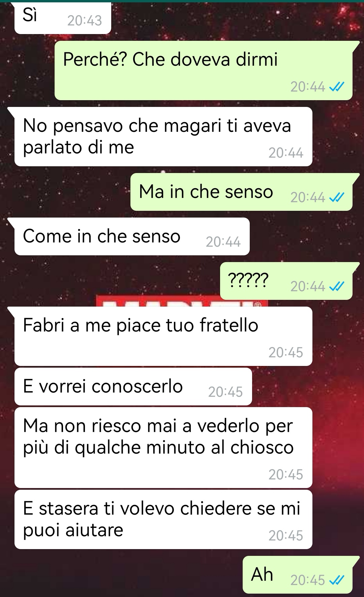Select the 'E vorrei conoscerlo' bubble
Image resolution: width=364 pixels, height=597 pixels.
point(133,387)
